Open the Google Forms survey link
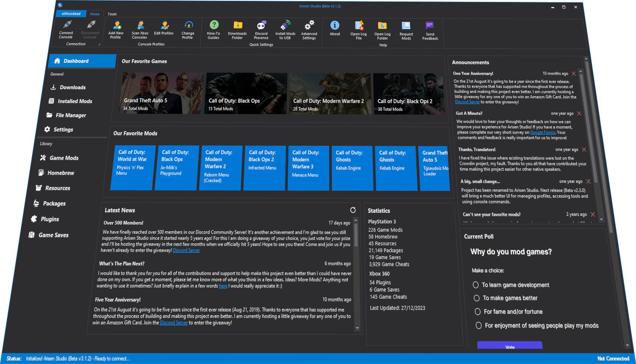The width and height of the screenshot is (636, 364). 542,133
